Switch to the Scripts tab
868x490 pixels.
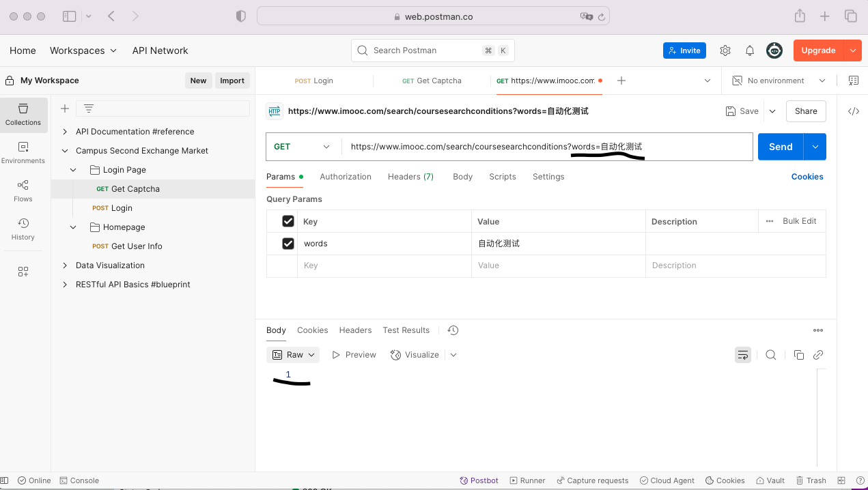[503, 177]
